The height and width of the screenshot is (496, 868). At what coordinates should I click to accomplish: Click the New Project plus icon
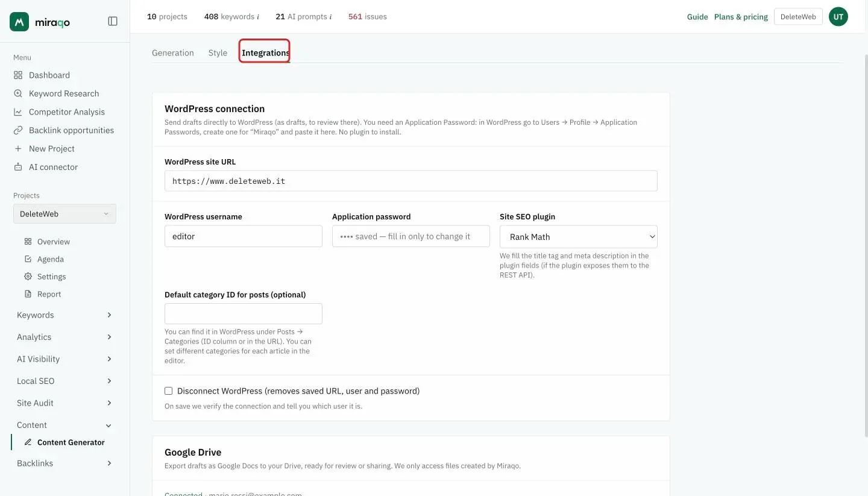click(x=18, y=149)
